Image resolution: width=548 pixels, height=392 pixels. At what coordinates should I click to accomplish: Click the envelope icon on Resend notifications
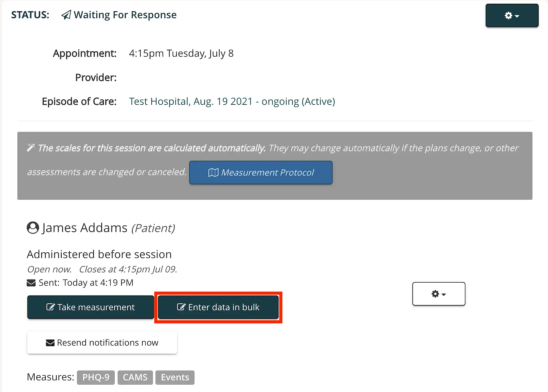[50, 342]
